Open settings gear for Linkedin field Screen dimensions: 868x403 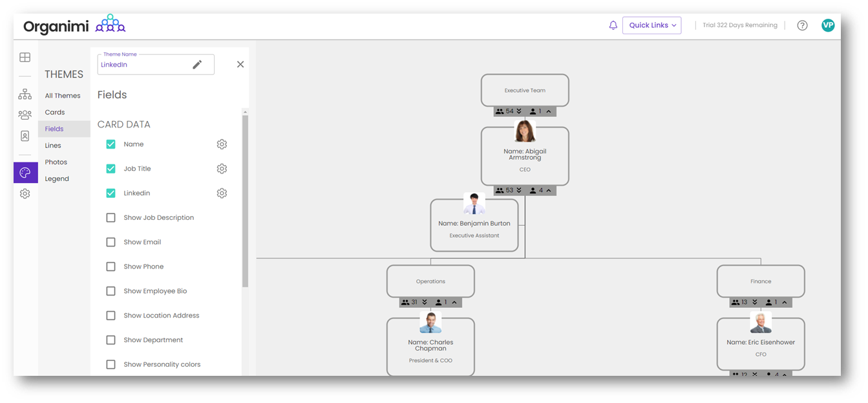[222, 193]
